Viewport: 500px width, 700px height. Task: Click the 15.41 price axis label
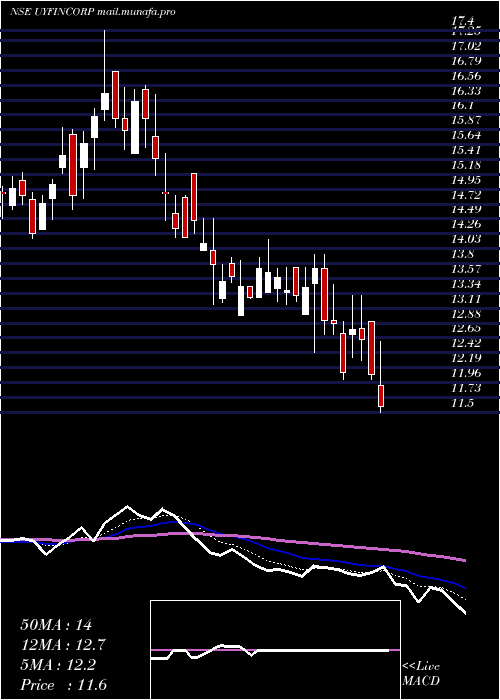point(466,150)
